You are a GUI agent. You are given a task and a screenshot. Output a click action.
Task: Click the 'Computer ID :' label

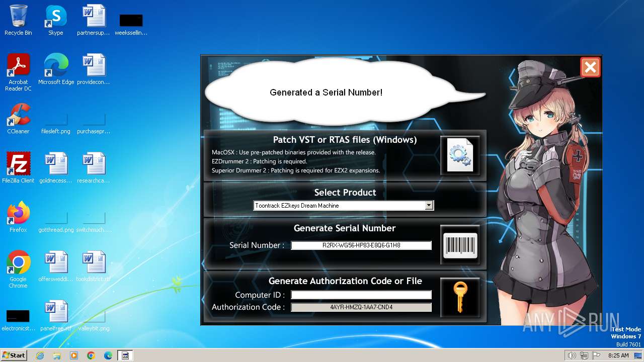point(260,295)
